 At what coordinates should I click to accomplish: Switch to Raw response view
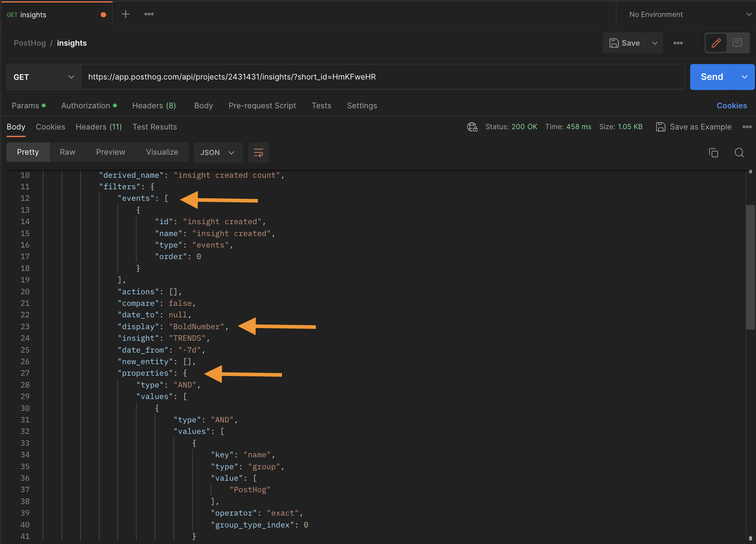(x=68, y=152)
